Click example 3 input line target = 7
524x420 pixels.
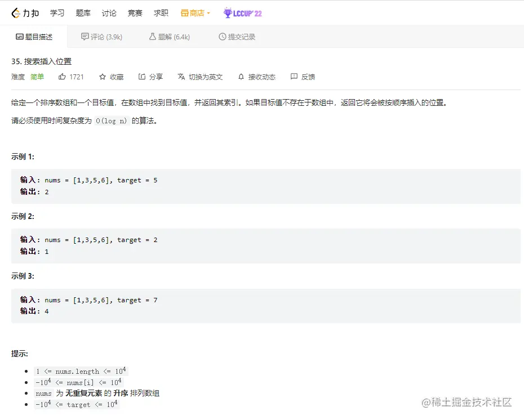coord(88,300)
